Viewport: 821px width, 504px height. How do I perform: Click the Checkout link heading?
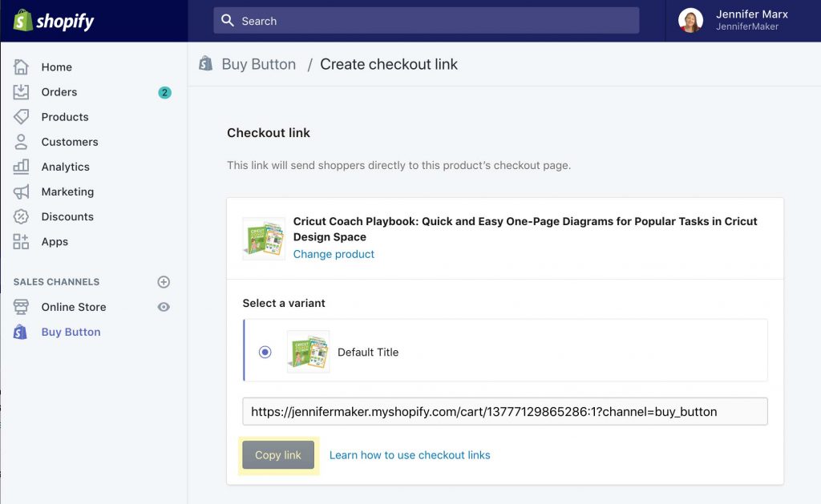pyautogui.click(x=269, y=133)
